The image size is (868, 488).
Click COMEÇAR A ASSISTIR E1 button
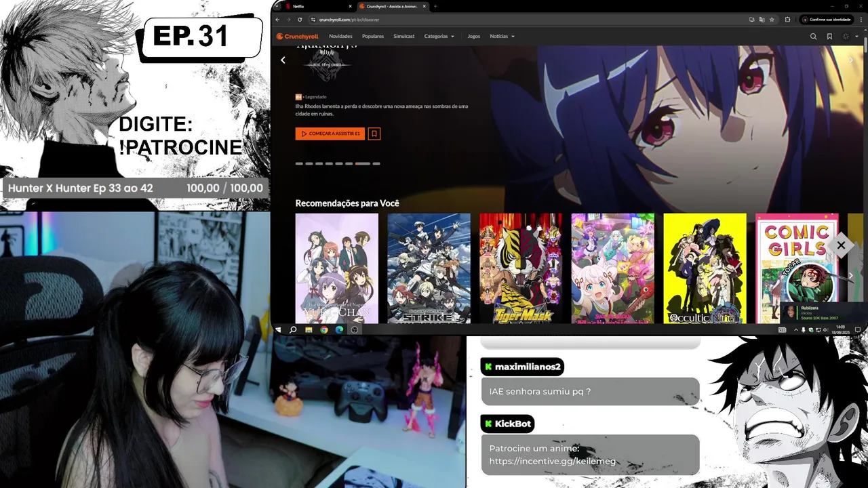pos(330,134)
